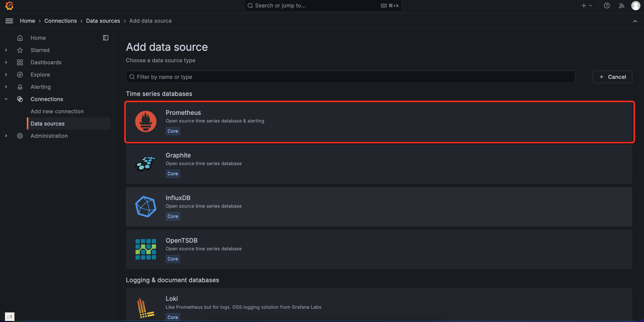Viewport: 644px width, 322px height.
Task: Click the Cancel button
Action: pyautogui.click(x=612, y=77)
